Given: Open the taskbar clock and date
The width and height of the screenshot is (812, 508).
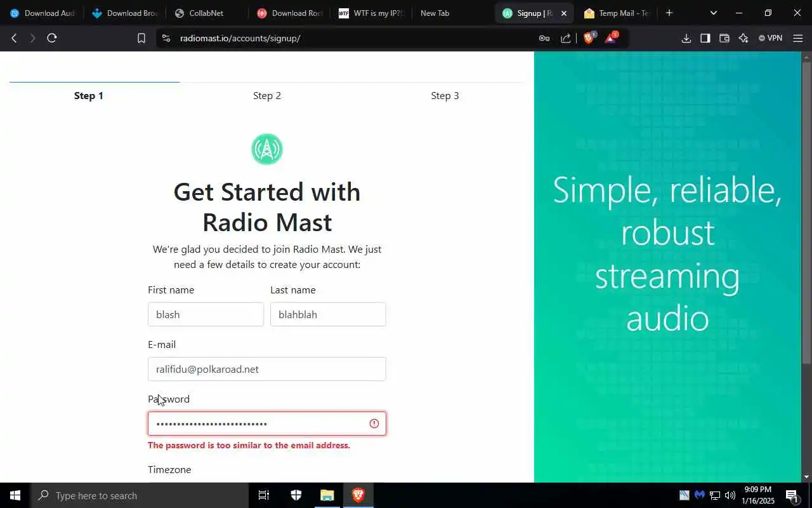Looking at the screenshot, I should (x=758, y=495).
